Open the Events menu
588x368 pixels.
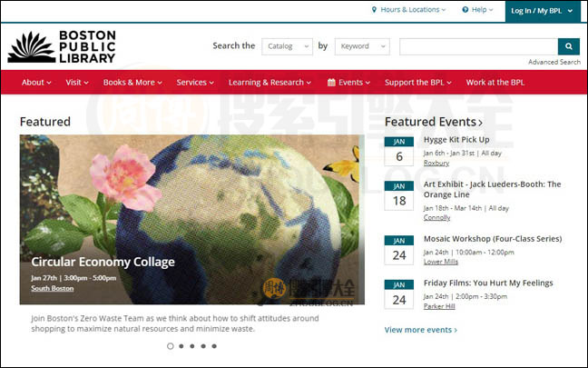click(x=348, y=83)
